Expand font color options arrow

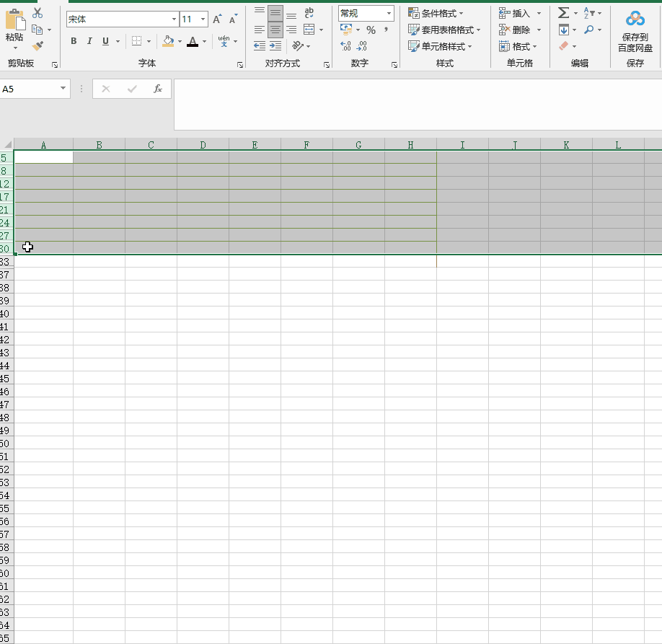(x=204, y=41)
